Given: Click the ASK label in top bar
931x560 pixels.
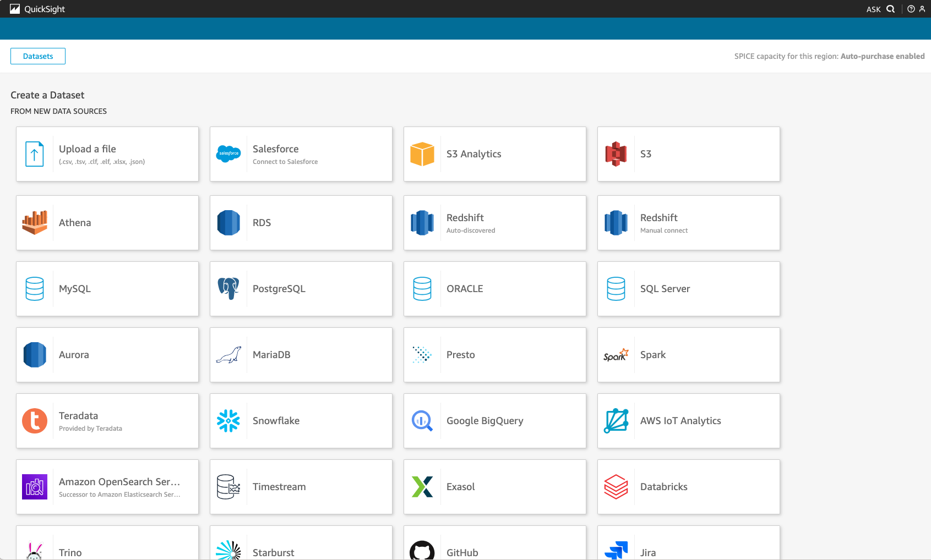Looking at the screenshot, I should pos(873,9).
